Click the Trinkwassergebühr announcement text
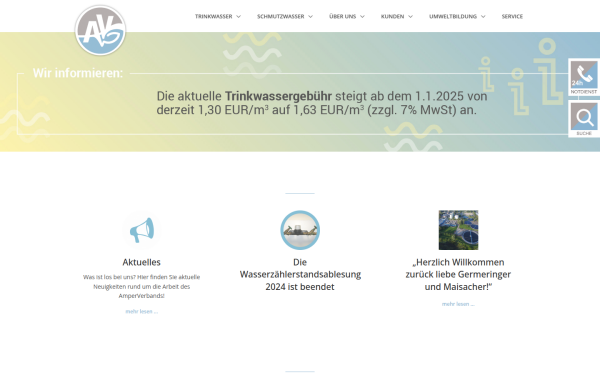This screenshot has width=600, height=375. [x=321, y=103]
